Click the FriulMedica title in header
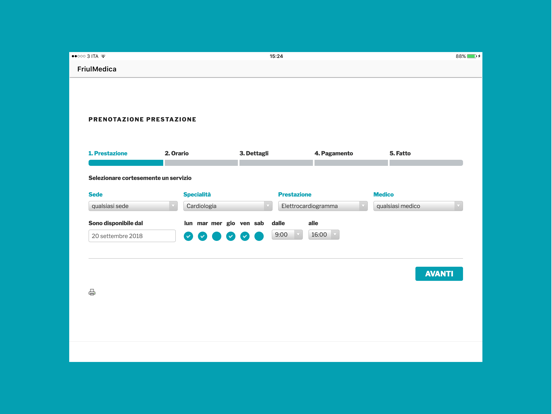 point(97,69)
